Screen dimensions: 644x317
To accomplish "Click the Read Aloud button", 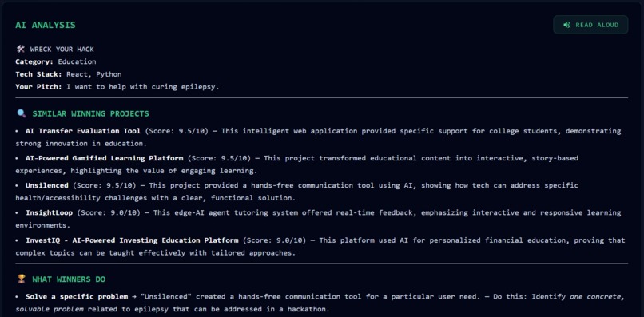I will [590, 25].
